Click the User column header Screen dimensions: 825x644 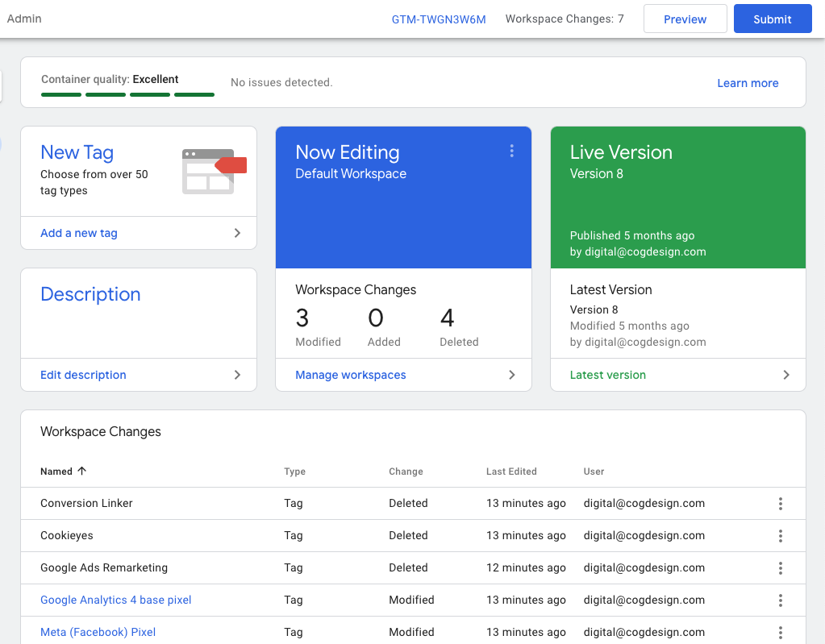click(x=594, y=472)
